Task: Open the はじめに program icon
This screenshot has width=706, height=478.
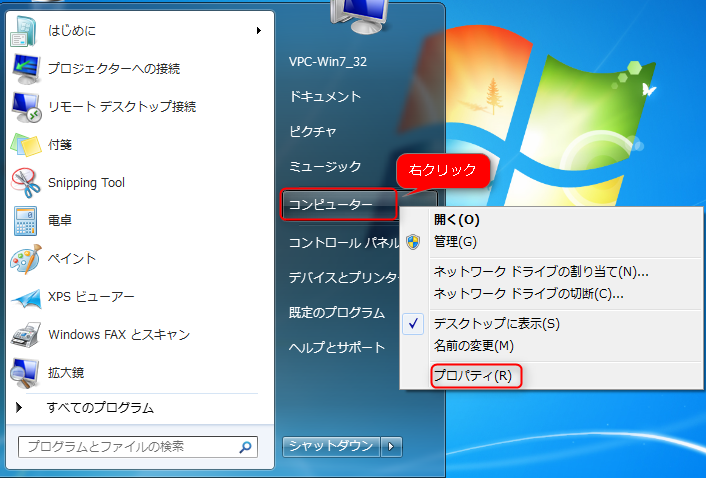Action: click(23, 31)
